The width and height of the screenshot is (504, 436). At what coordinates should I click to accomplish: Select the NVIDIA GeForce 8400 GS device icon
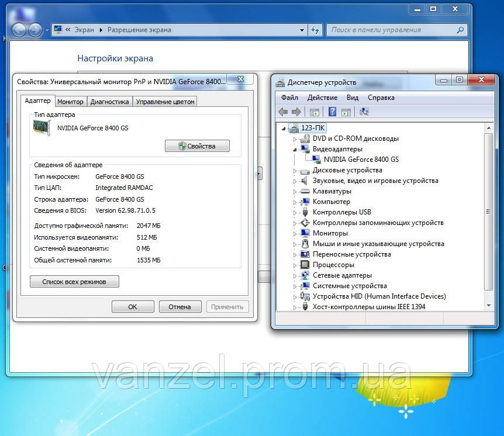click(x=316, y=160)
